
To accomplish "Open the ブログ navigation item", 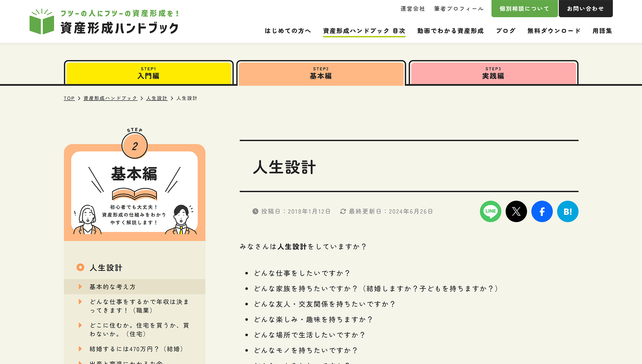I will point(505,31).
